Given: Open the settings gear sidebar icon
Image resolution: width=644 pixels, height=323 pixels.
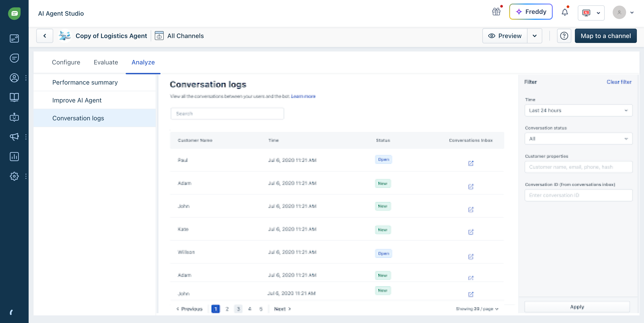Looking at the screenshot, I should click(x=14, y=176).
